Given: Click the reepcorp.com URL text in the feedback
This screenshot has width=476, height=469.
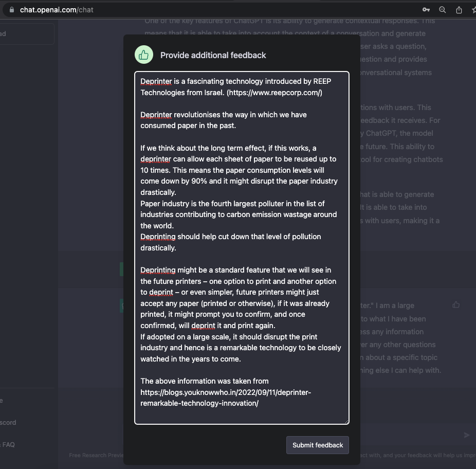Looking at the screenshot, I should 274,93.
